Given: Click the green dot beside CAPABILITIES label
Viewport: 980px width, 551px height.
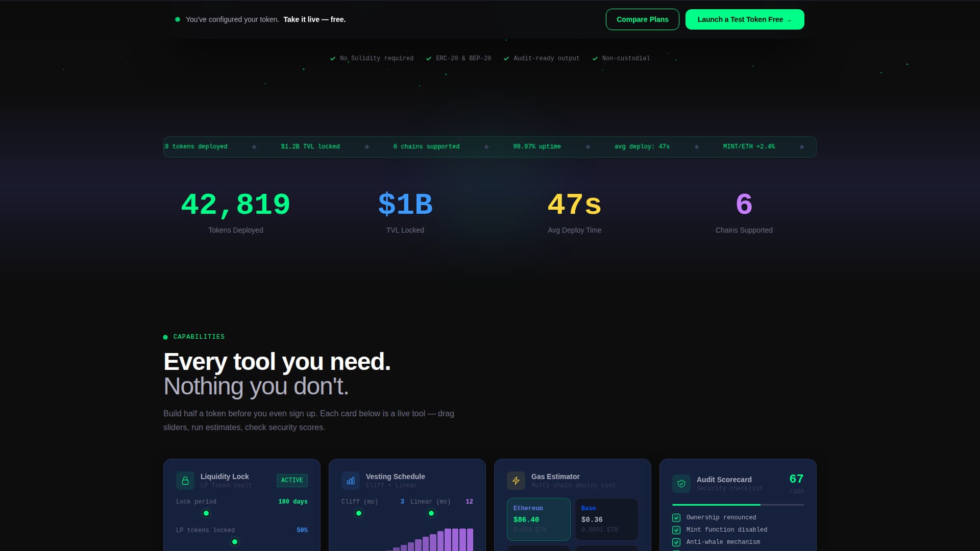Looking at the screenshot, I should coord(165,337).
